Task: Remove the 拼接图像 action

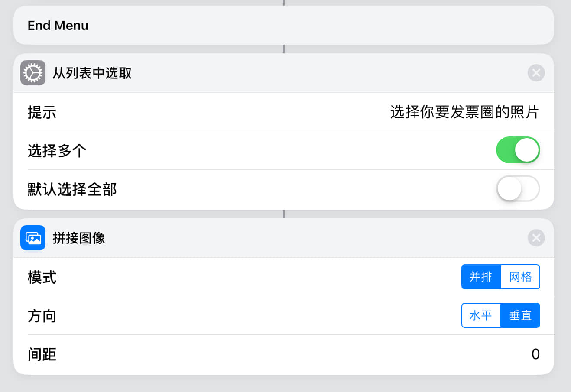Action: (x=536, y=238)
